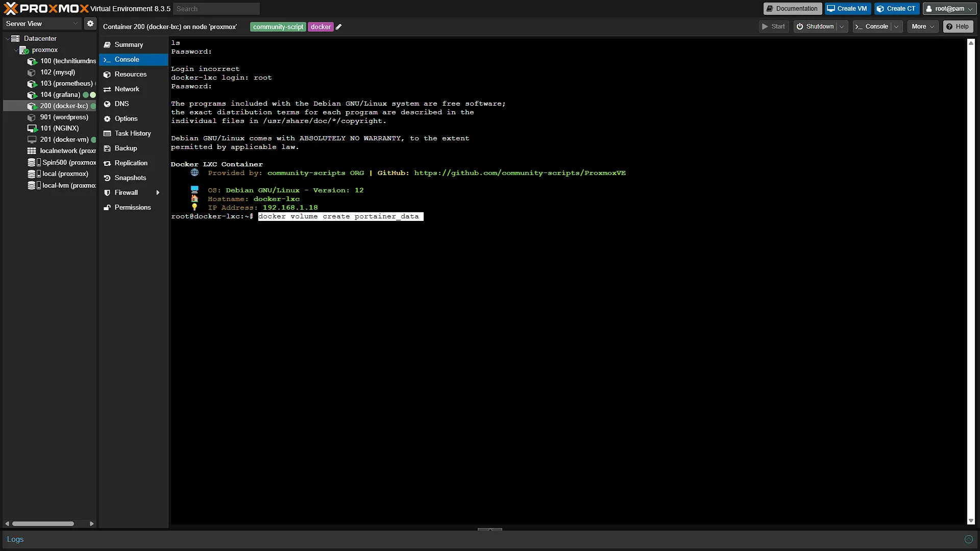Open the Resources panel
Viewport: 980px width, 551px height.
pyautogui.click(x=133, y=74)
